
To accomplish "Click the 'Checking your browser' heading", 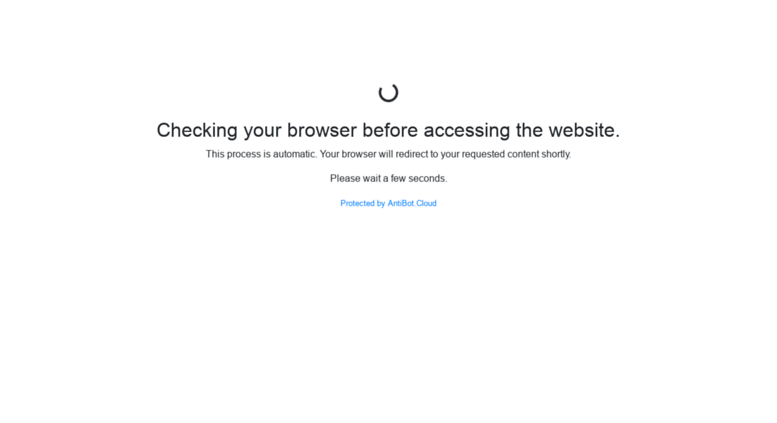I will click(388, 130).
